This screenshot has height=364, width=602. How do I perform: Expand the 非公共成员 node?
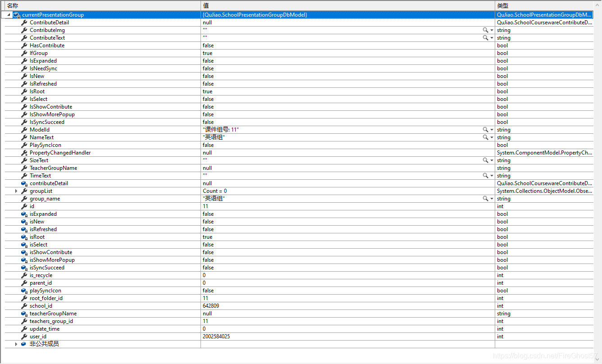coord(16,344)
